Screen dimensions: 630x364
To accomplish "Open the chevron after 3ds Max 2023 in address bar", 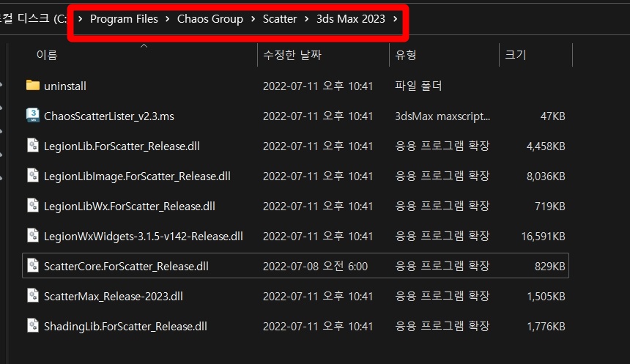I will pos(396,18).
